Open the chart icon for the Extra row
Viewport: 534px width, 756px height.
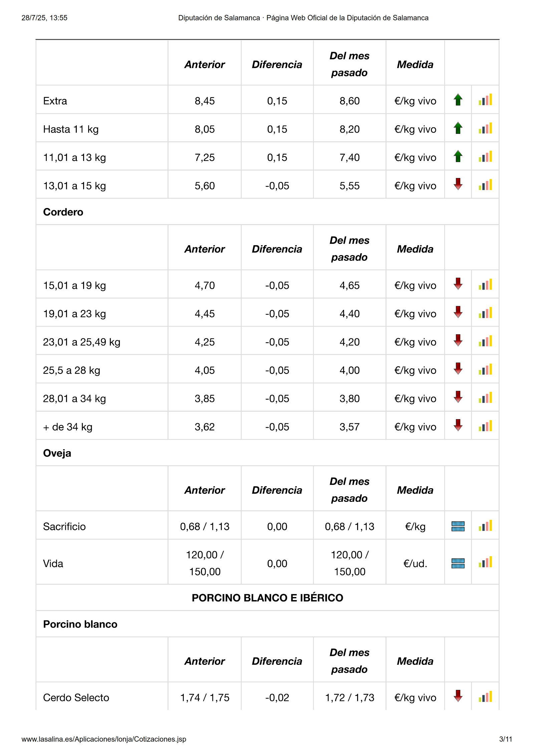pyautogui.click(x=485, y=100)
